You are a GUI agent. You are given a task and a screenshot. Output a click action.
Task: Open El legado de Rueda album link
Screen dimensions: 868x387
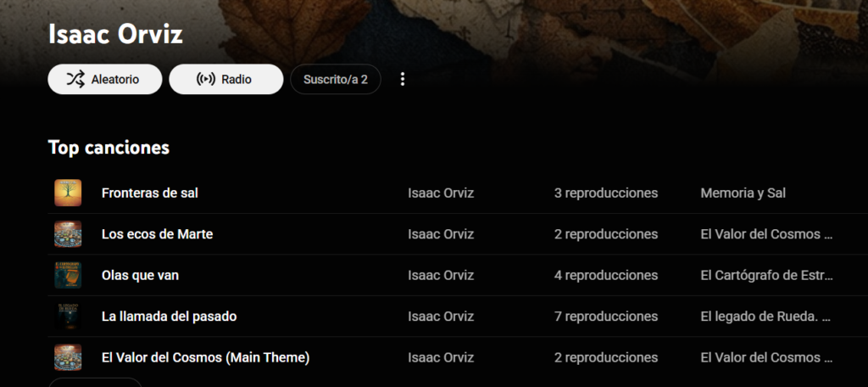(x=766, y=317)
